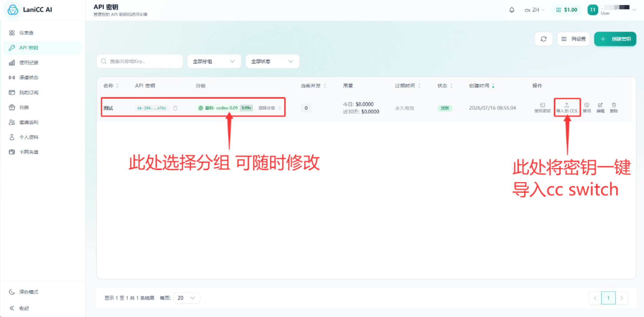Click the $1.00 balance badge
This screenshot has width=644, height=317.
pos(567,10)
